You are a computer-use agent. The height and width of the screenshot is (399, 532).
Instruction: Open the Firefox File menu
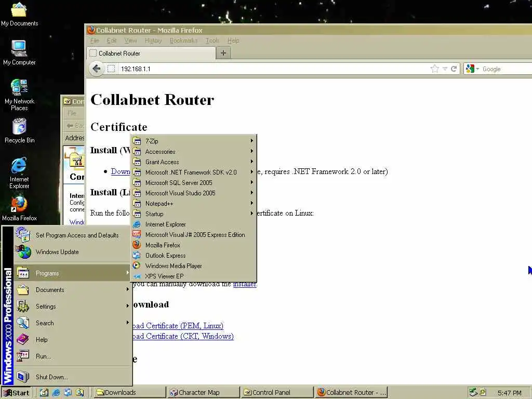[x=95, y=41]
